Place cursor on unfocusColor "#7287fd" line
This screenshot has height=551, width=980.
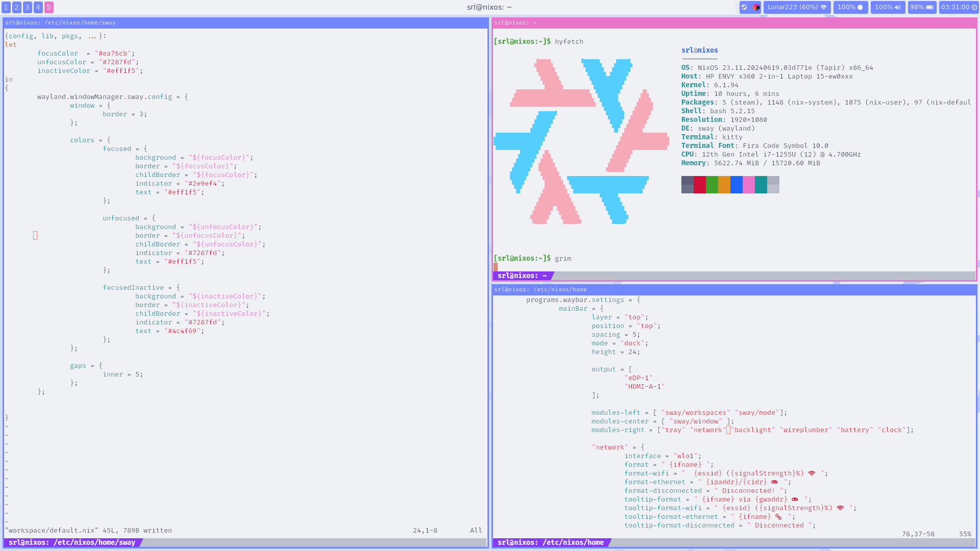(x=88, y=62)
